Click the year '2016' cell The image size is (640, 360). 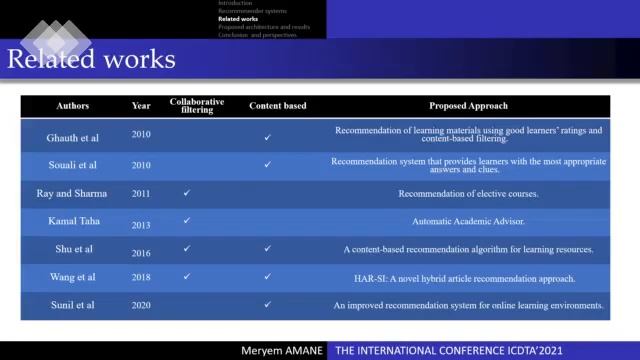coord(141,253)
